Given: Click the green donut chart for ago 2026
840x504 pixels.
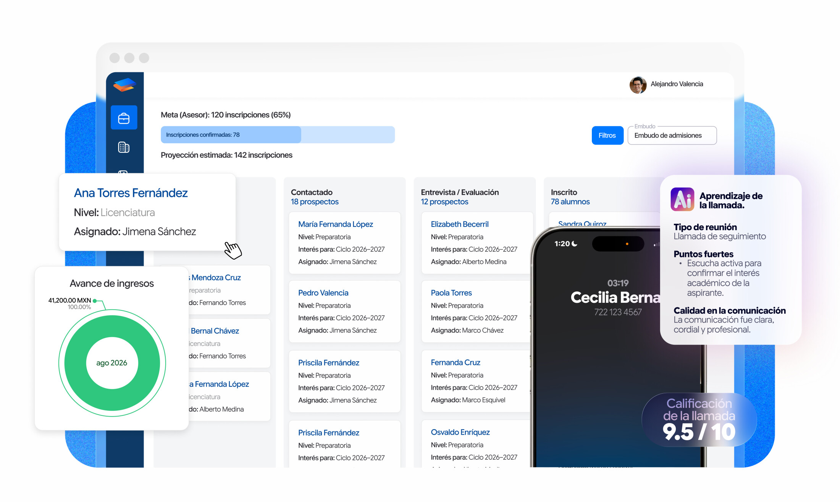Looking at the screenshot, I should 112,363.
